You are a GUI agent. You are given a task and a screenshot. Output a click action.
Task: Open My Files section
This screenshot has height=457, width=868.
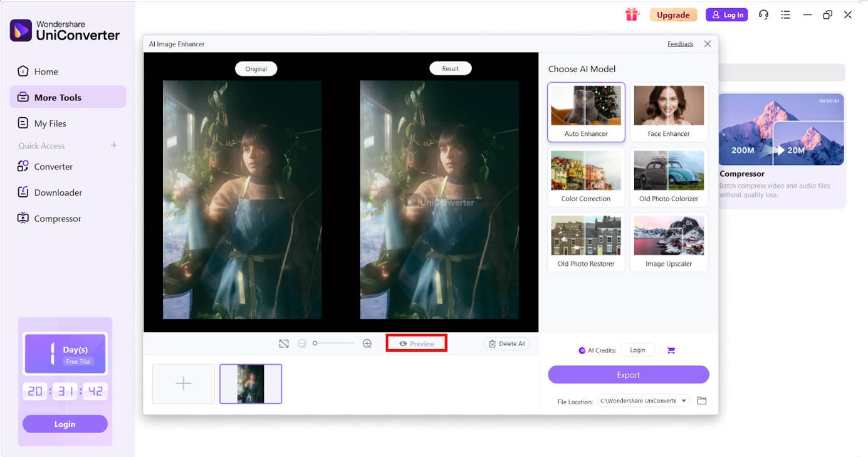[x=68, y=123]
